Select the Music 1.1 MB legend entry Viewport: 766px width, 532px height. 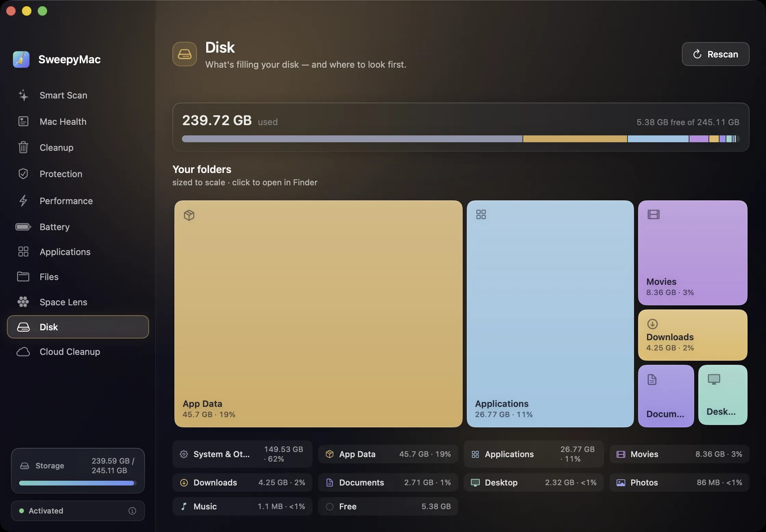[x=242, y=506]
